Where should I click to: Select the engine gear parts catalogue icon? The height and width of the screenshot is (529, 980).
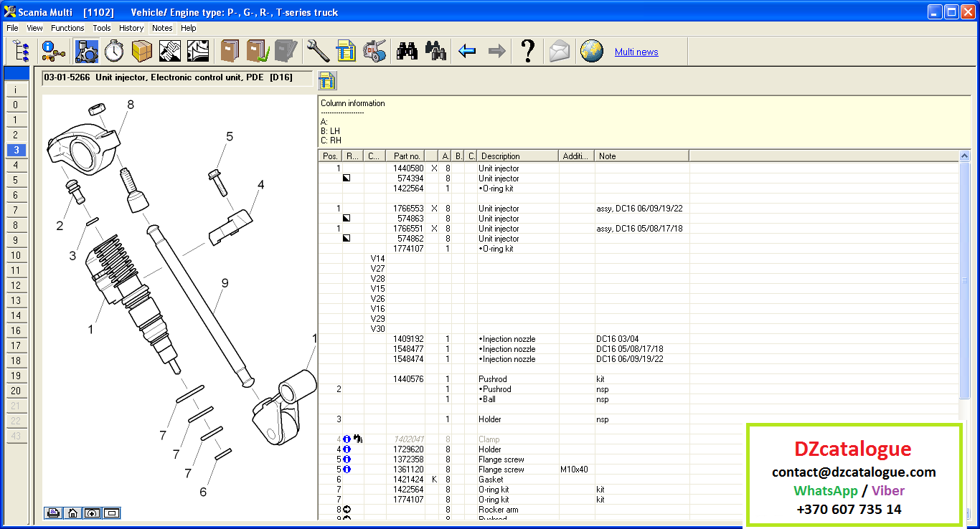87,52
